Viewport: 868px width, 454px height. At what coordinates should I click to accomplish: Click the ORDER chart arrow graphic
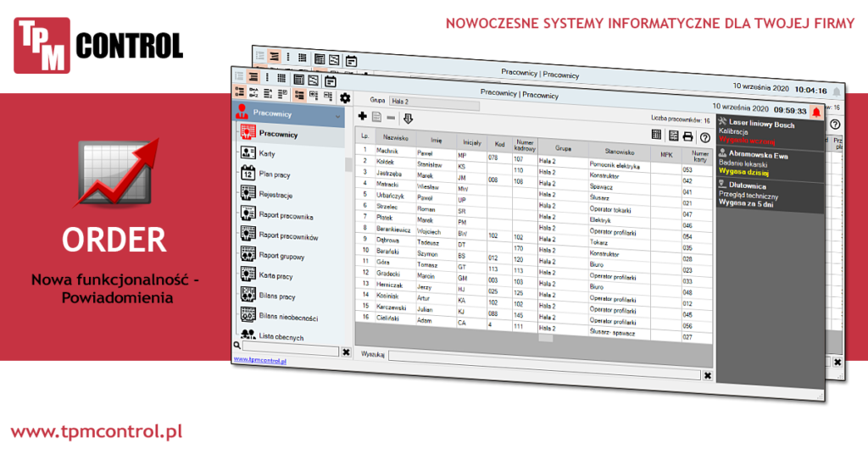pyautogui.click(x=115, y=173)
